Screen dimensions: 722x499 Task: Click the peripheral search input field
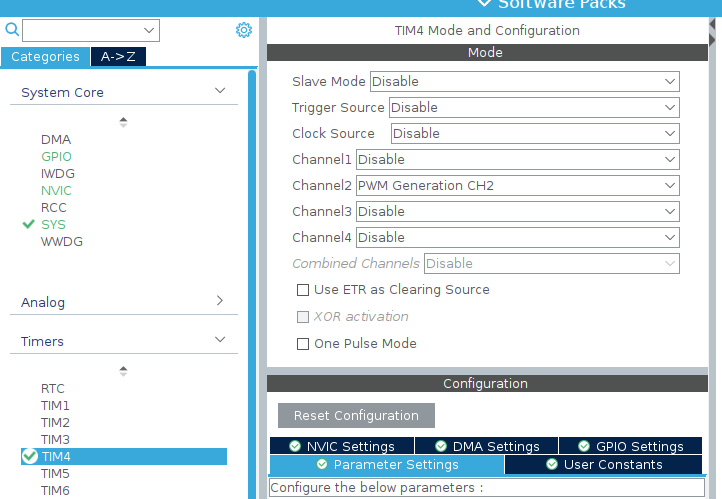pyautogui.click(x=90, y=30)
